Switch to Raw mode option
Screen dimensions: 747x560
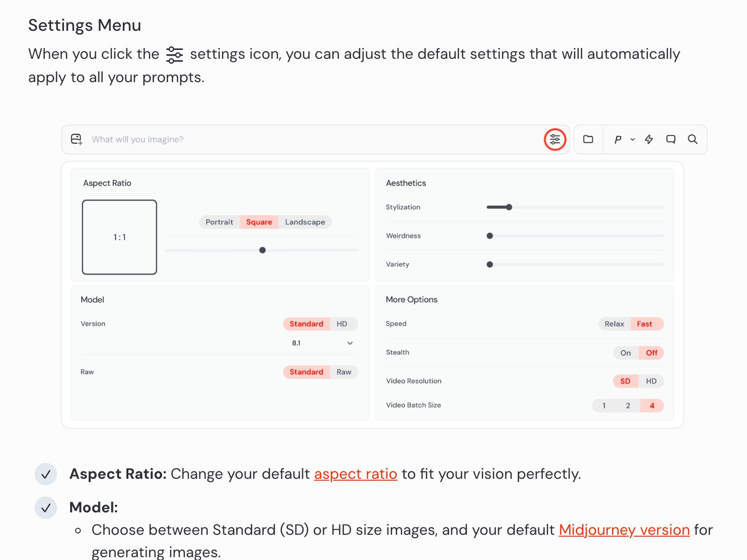pyautogui.click(x=344, y=372)
